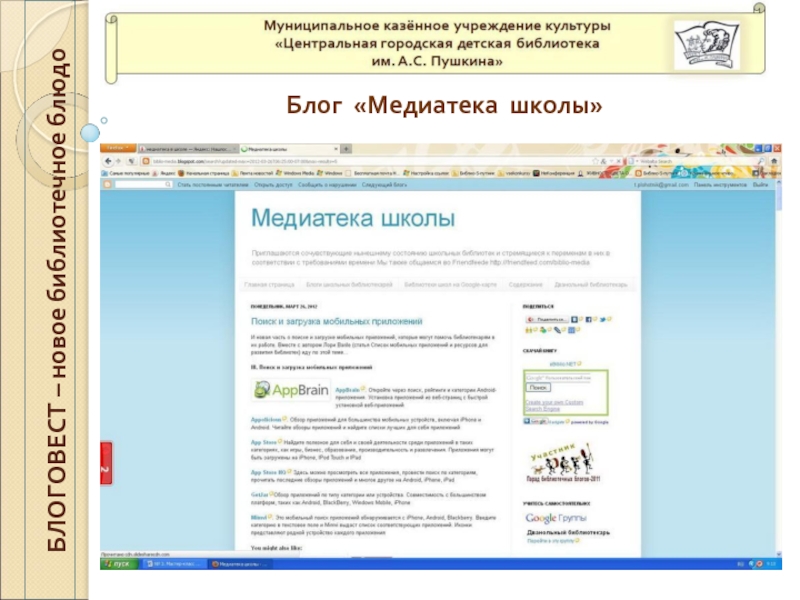Screen dimensions: 800x600
Task: Click Стать постоянным читателем link
Action: click(x=213, y=185)
